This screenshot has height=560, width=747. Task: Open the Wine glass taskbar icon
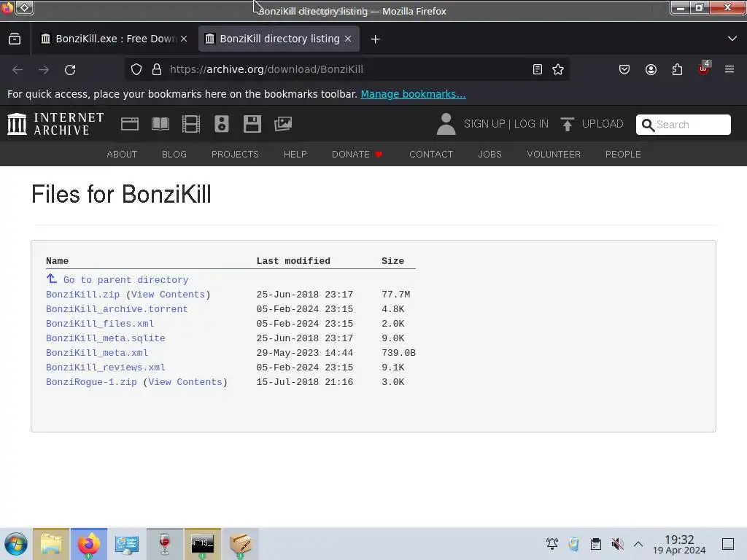[x=164, y=544]
